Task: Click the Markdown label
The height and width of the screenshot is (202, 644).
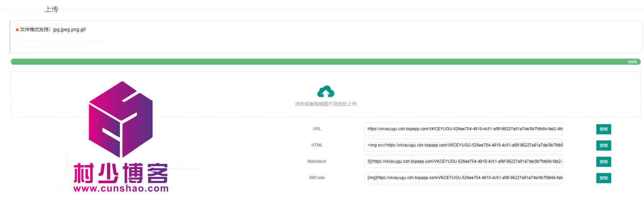Action: pos(317,162)
